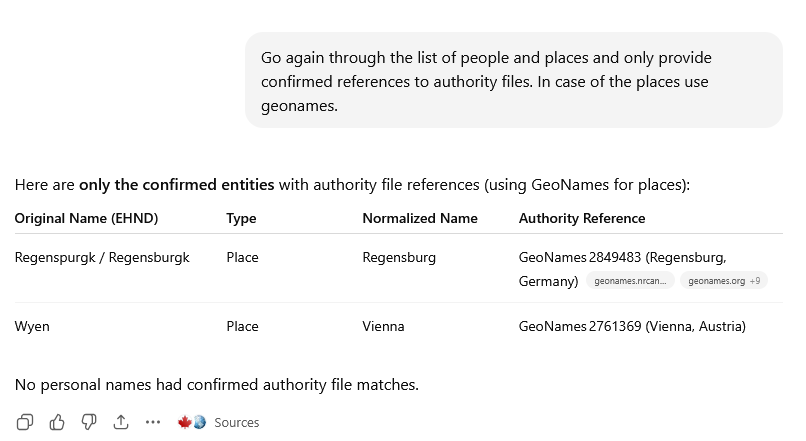Viewport: 806px width, 441px height.
Task: Click the copy response icon
Action: 26,422
